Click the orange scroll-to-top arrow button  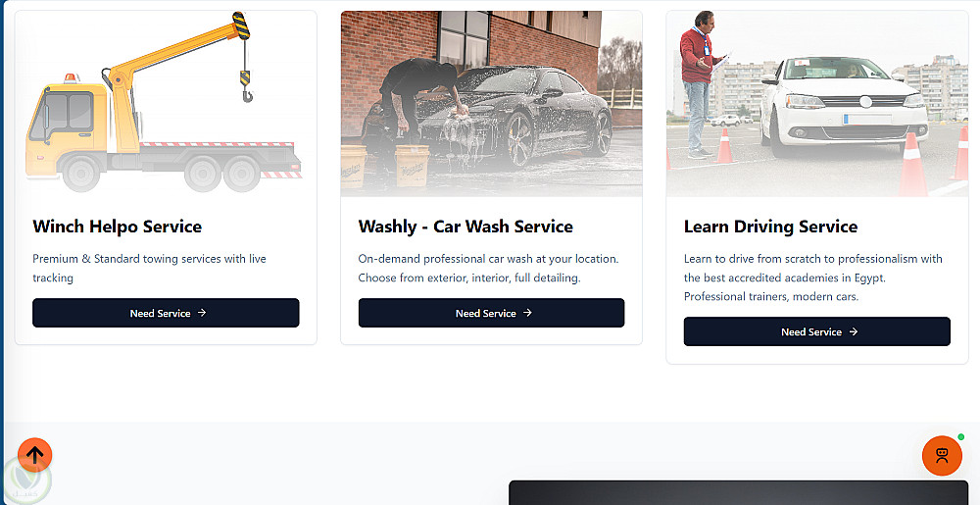point(35,455)
